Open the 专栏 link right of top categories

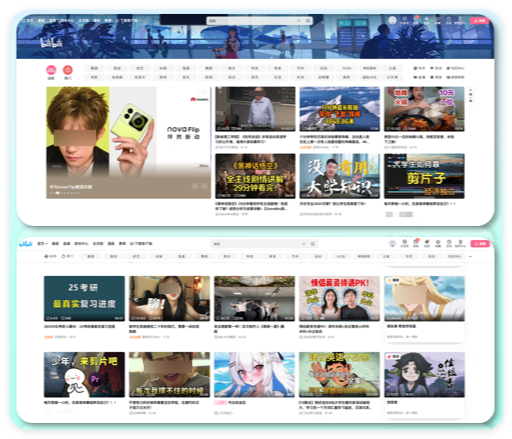point(419,68)
